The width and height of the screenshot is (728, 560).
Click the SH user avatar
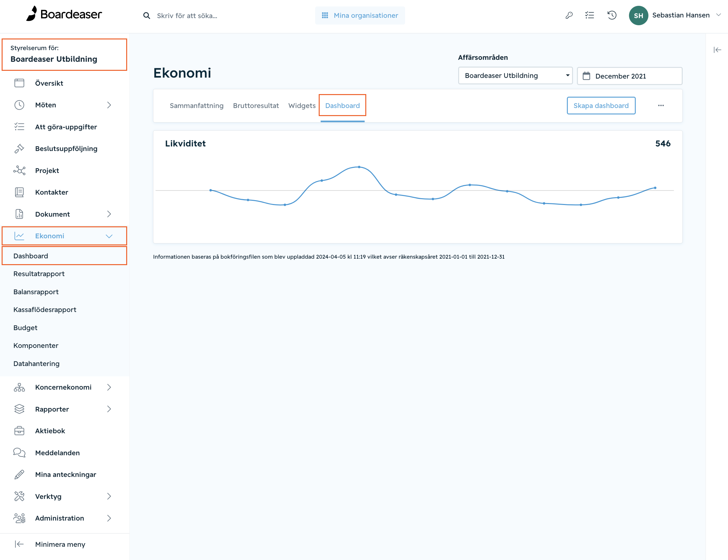[638, 15]
